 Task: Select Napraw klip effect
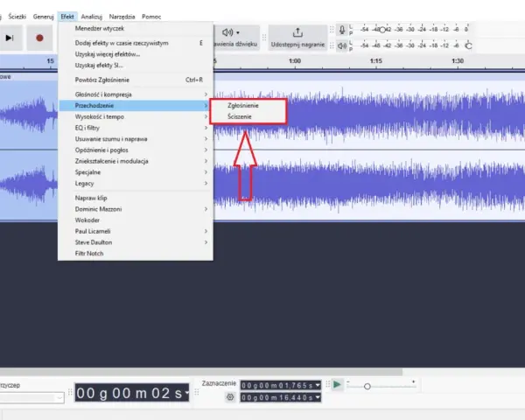point(136,198)
